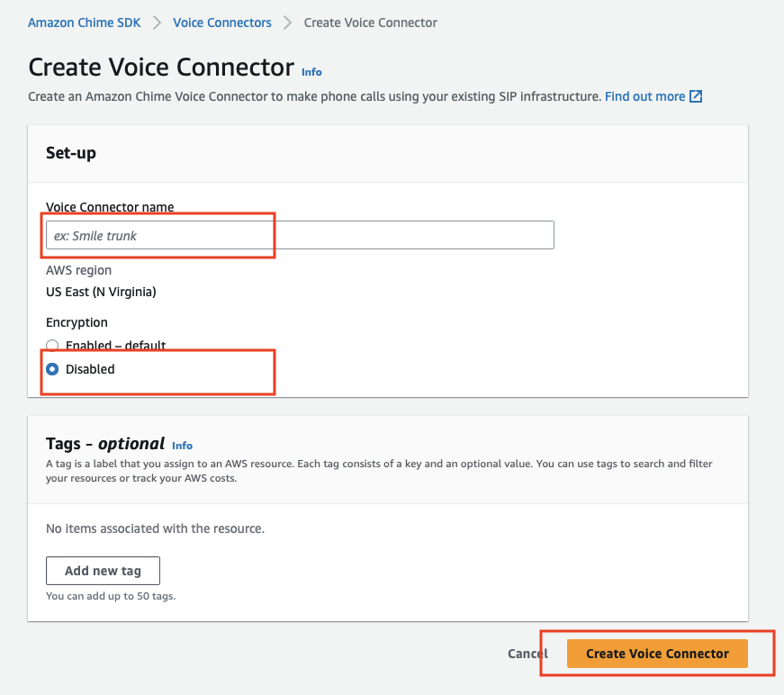The image size is (784, 695).
Task: Click the Info link next to Tags – optional
Action: point(182,446)
